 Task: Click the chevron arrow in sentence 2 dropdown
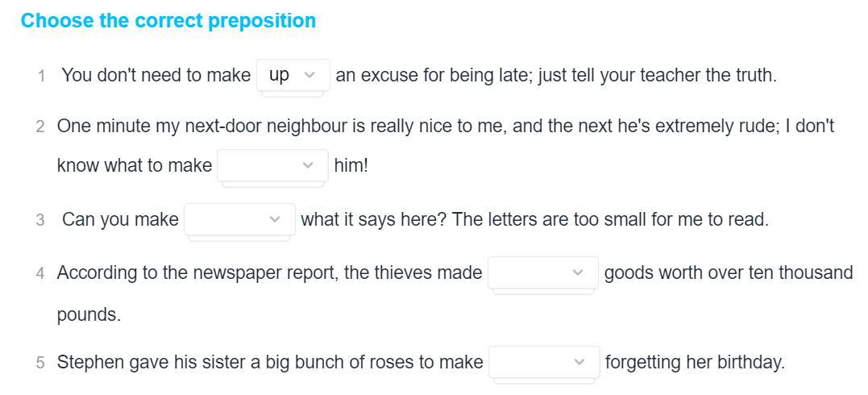[309, 165]
